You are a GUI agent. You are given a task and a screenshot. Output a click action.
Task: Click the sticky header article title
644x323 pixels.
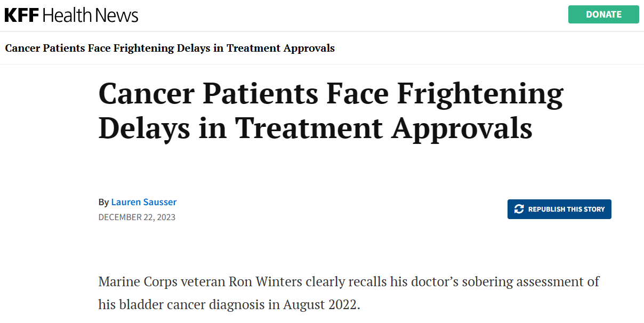point(170,48)
